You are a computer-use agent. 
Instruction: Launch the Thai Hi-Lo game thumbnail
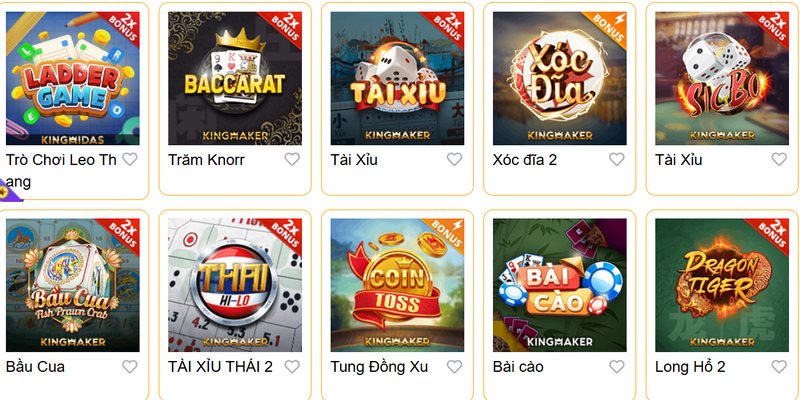(x=235, y=285)
